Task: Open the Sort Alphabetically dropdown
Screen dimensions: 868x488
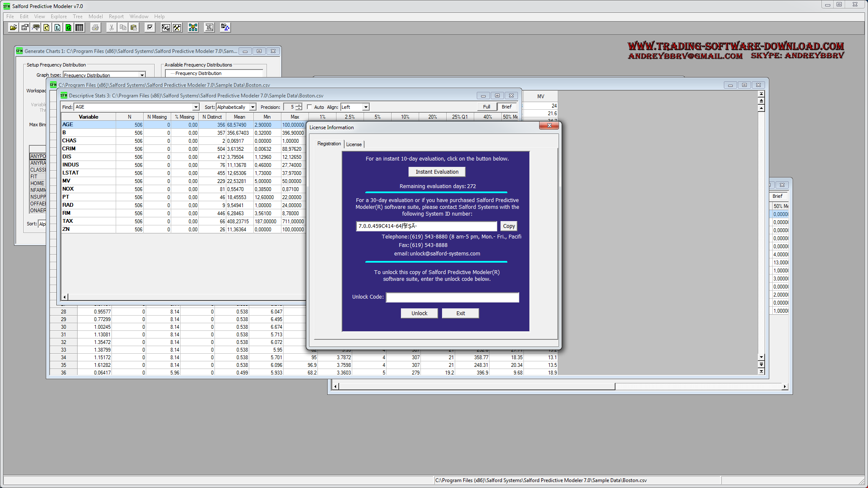Action: (x=253, y=107)
